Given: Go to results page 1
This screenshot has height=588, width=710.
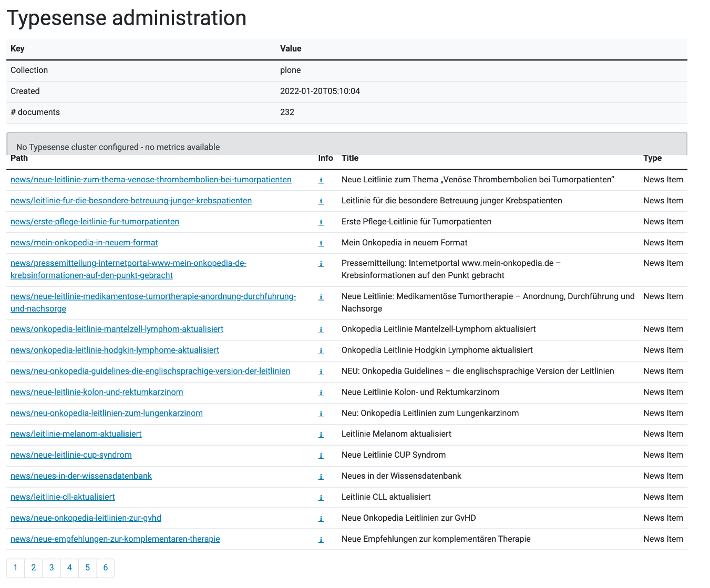Looking at the screenshot, I should coord(16,568).
